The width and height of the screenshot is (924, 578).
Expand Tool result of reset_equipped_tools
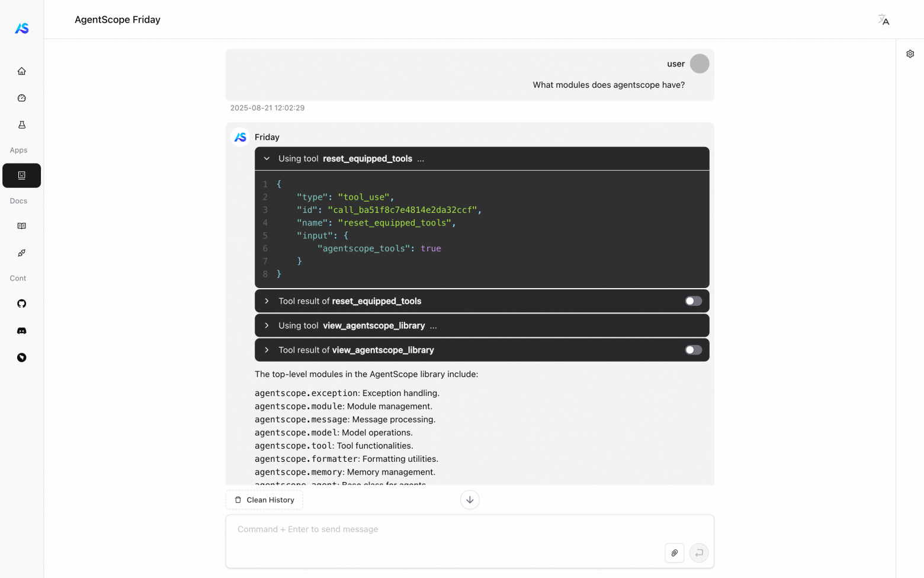tap(267, 301)
